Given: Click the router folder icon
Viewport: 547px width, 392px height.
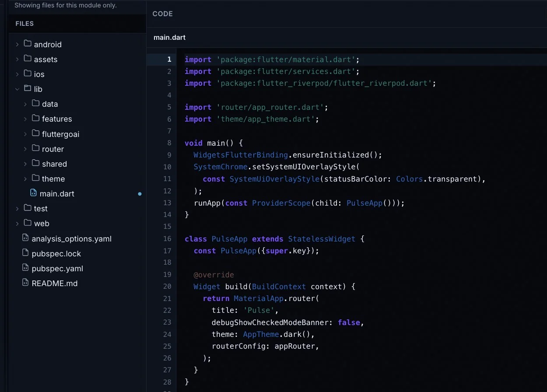Looking at the screenshot, I should point(36,148).
